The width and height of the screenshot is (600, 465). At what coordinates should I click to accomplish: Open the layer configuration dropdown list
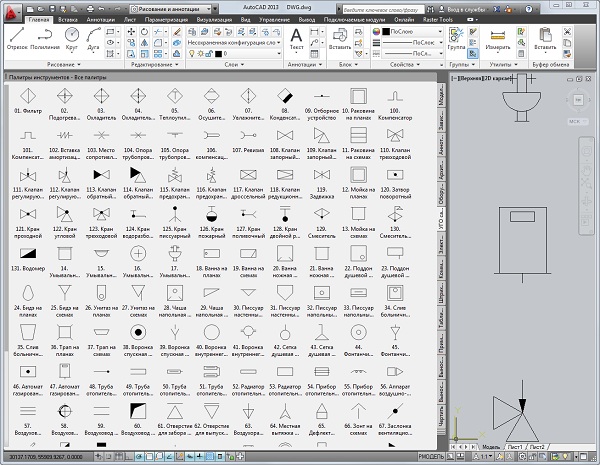coord(234,45)
